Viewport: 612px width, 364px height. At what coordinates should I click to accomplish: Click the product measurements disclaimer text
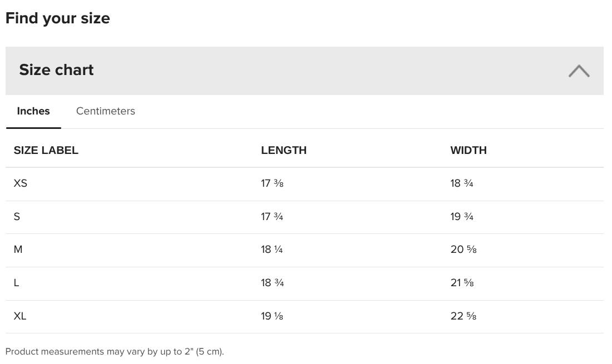(115, 352)
